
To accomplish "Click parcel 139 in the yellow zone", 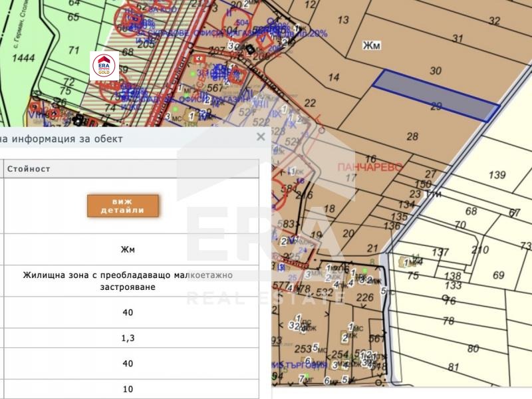I will click(x=497, y=175).
